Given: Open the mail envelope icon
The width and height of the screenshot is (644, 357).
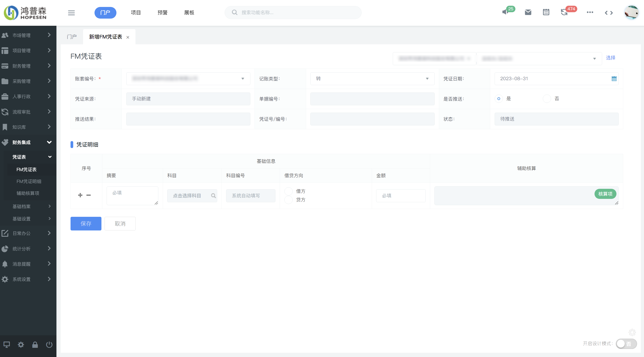Looking at the screenshot, I should (x=528, y=12).
